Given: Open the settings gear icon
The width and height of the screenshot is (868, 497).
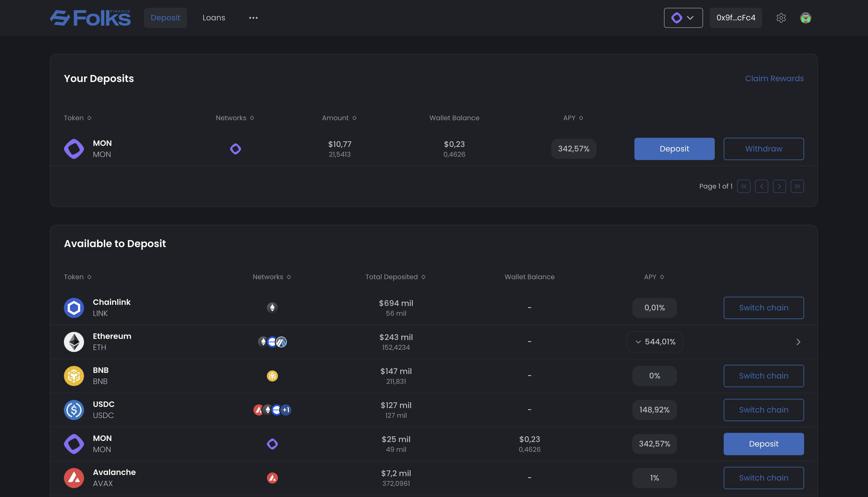Looking at the screenshot, I should pos(781,18).
